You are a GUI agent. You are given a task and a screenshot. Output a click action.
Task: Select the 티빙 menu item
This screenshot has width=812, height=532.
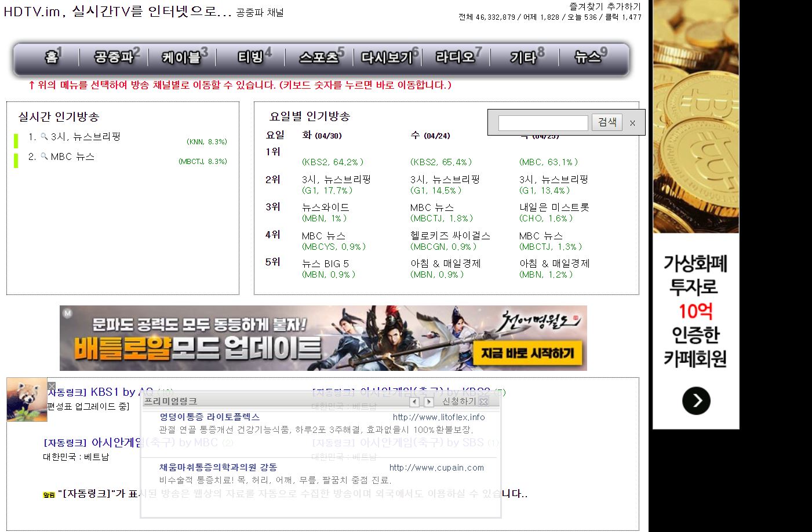(254, 57)
